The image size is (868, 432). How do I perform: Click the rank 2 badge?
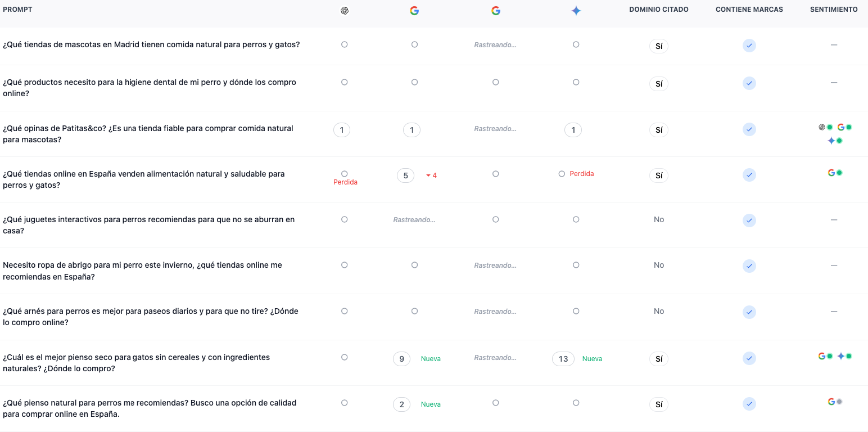point(401,404)
